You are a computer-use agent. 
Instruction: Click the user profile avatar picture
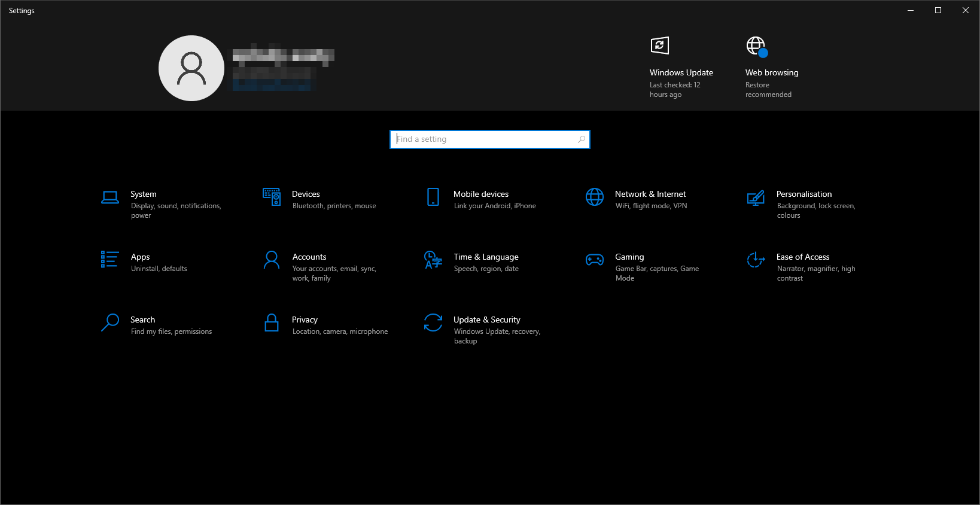191,68
